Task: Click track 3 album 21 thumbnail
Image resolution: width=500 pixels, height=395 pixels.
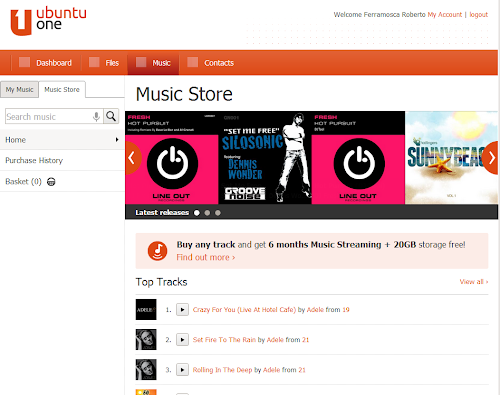Action: pos(146,369)
